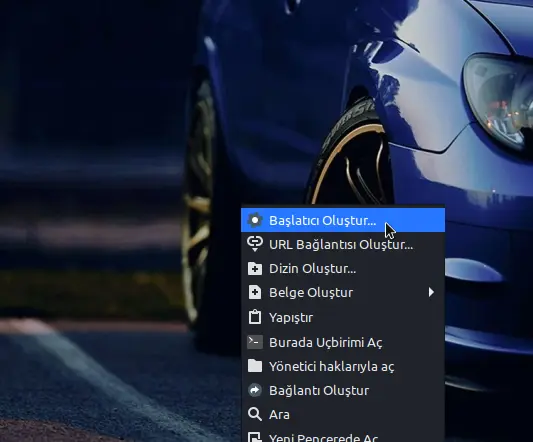Select Dizin Oluştur... to create folder
533x442 pixels.
pyautogui.click(x=343, y=269)
